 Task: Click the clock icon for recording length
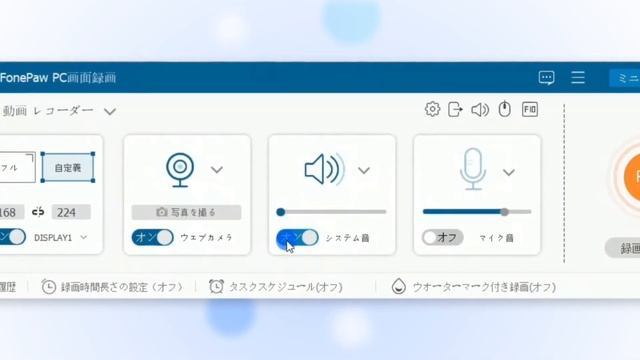(49, 287)
